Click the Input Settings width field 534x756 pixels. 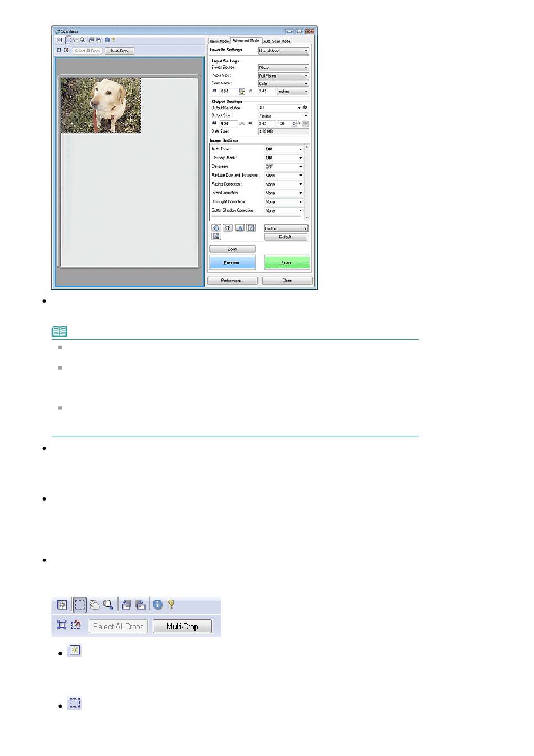228,91
